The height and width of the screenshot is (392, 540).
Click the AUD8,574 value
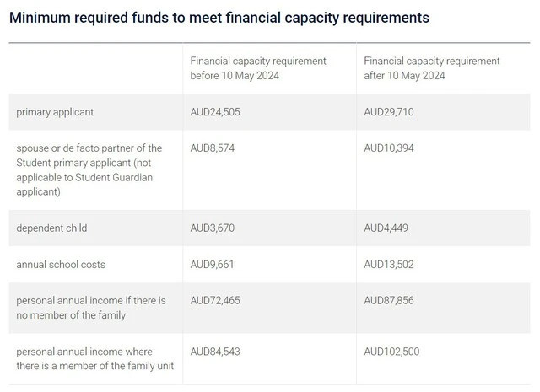point(213,148)
